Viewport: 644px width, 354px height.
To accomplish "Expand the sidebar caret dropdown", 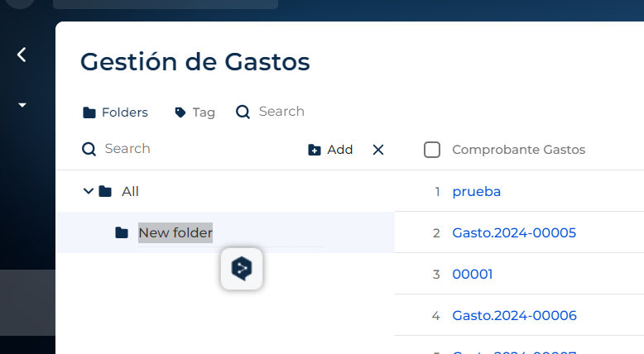I will (22, 105).
